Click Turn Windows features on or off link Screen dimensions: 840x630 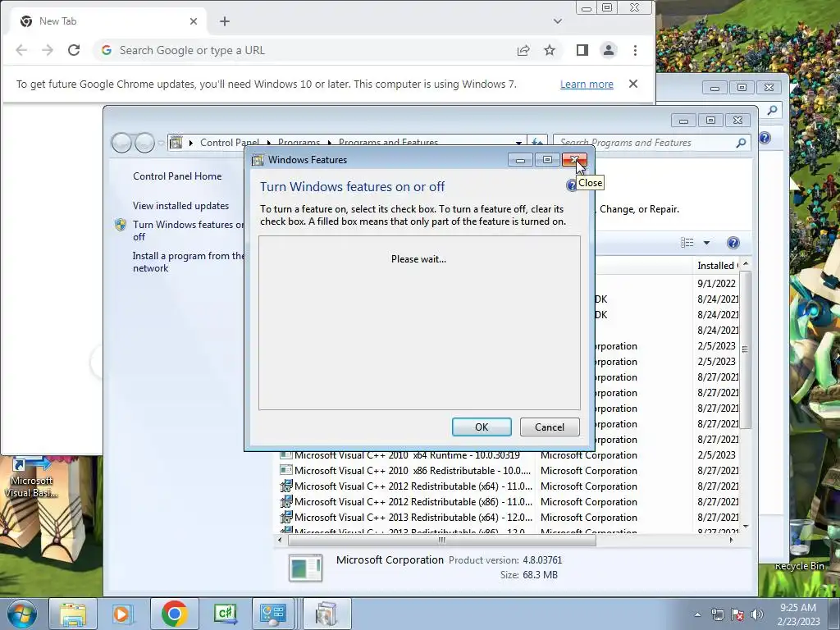[189, 231]
